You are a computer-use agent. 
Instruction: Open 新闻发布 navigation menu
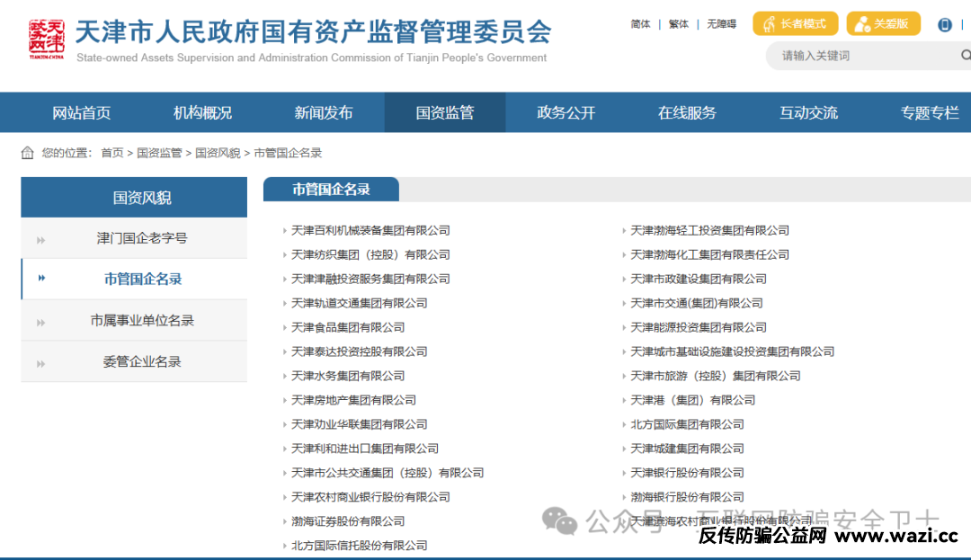(324, 112)
